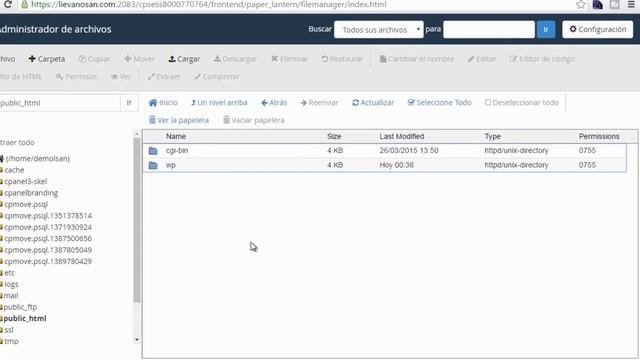
Task: Refresh the listing with Actualizar
Action: pyautogui.click(x=373, y=102)
